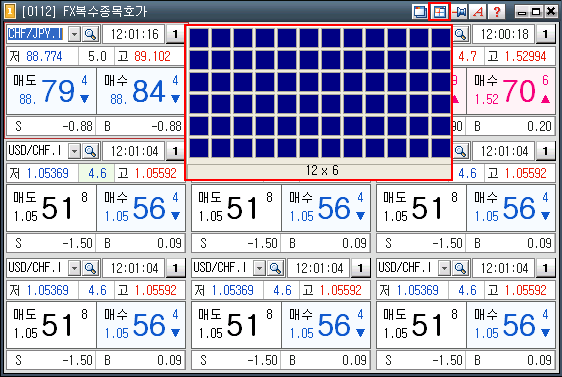Click the buy 매수 1.52 70 quote button
Viewport: 562px width, 377px height.
[x=511, y=91]
